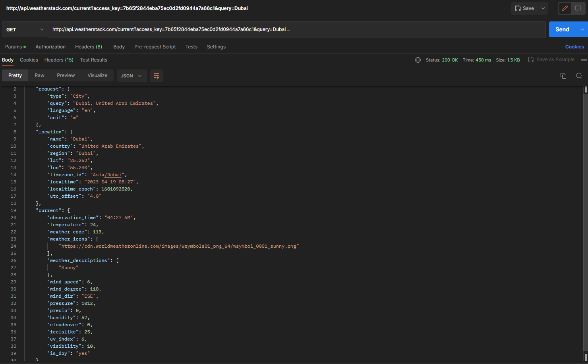Image resolution: width=588 pixels, height=364 pixels.
Task: Open the GET request method dropdown
Action: click(25, 29)
